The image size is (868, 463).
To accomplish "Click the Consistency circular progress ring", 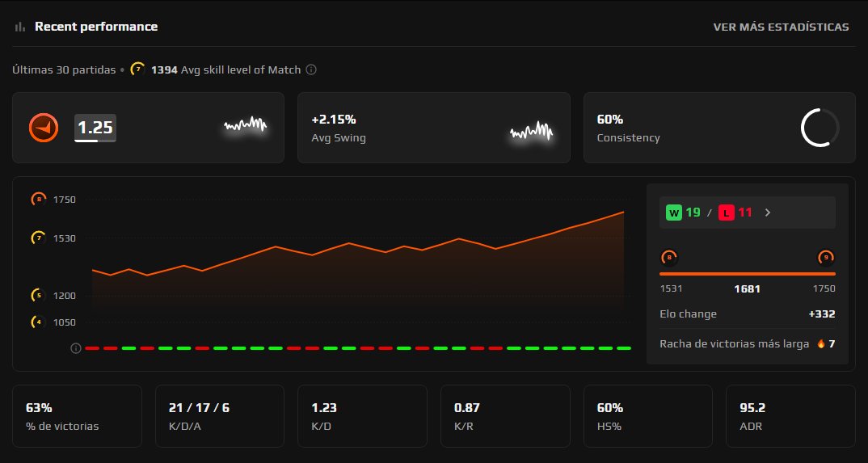I will (x=820, y=128).
